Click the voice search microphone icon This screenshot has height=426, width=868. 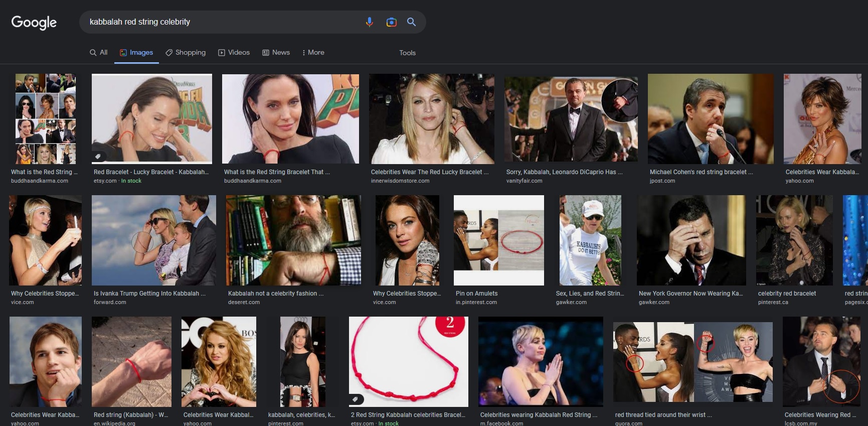(x=369, y=22)
